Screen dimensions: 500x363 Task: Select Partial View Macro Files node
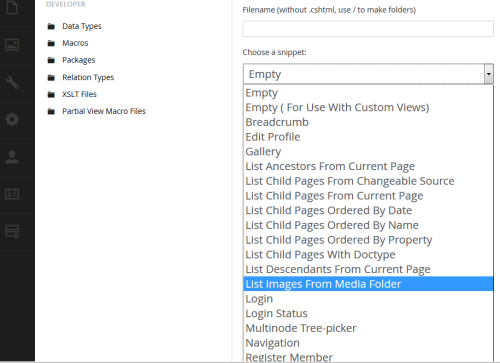click(104, 111)
